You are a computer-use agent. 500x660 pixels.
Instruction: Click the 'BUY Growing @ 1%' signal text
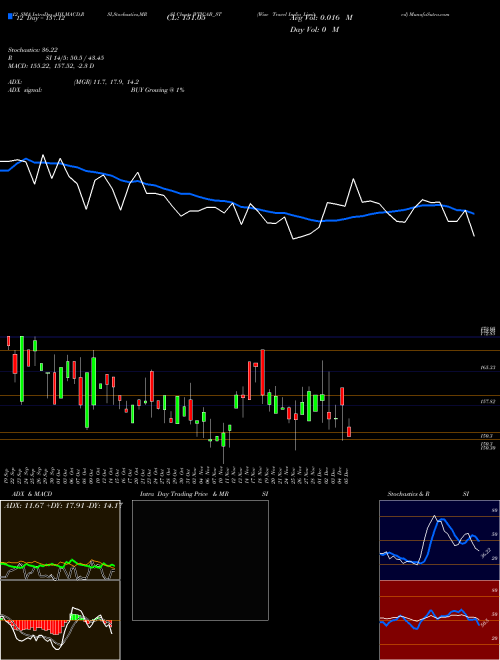pyautogui.click(x=157, y=90)
